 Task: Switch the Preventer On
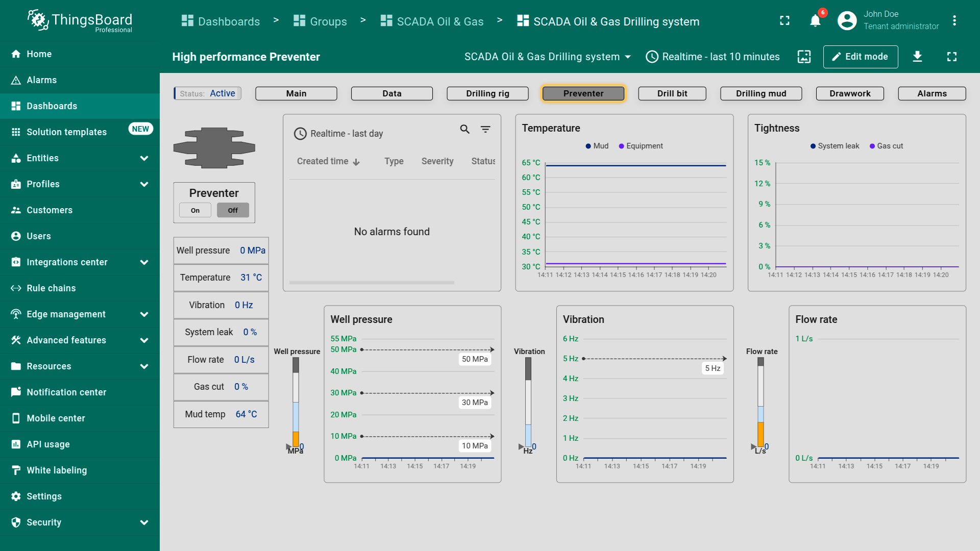pos(195,210)
